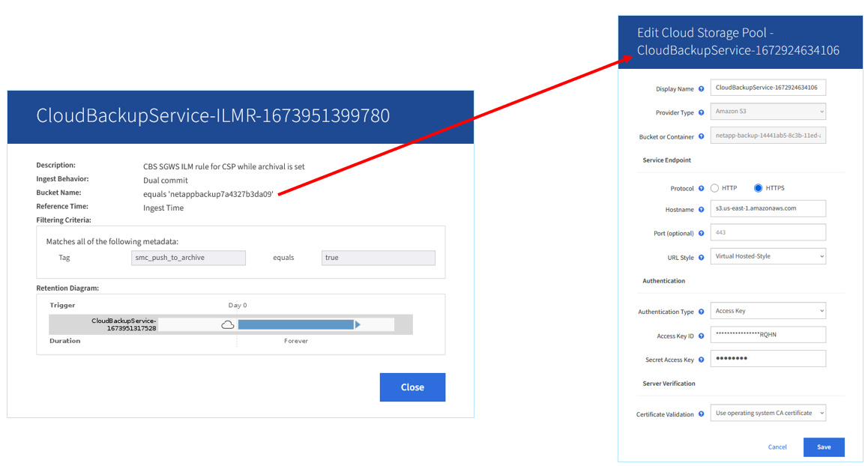Click the 'Authentication' section heading
This screenshot has height=466, width=868.
[663, 281]
